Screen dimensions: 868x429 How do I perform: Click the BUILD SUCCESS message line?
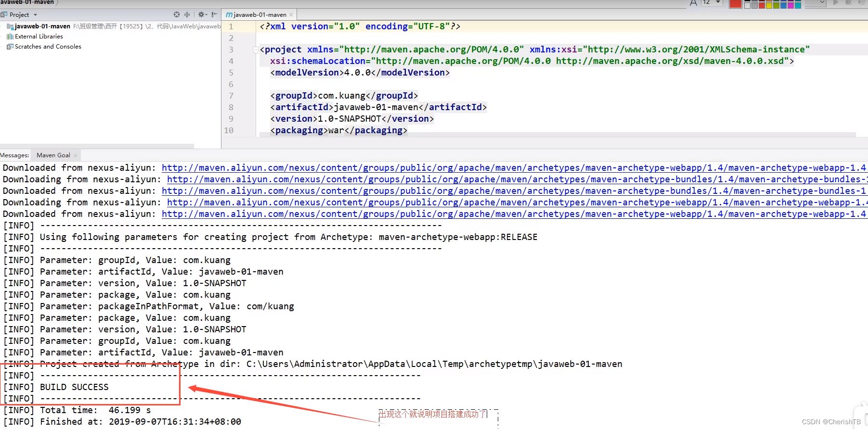pyautogui.click(x=56, y=387)
